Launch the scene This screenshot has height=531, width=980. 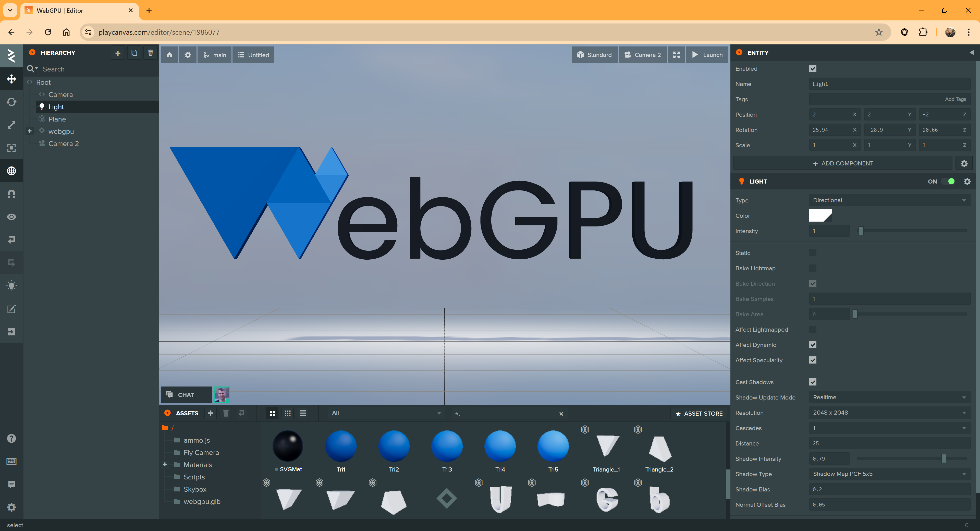click(x=707, y=55)
